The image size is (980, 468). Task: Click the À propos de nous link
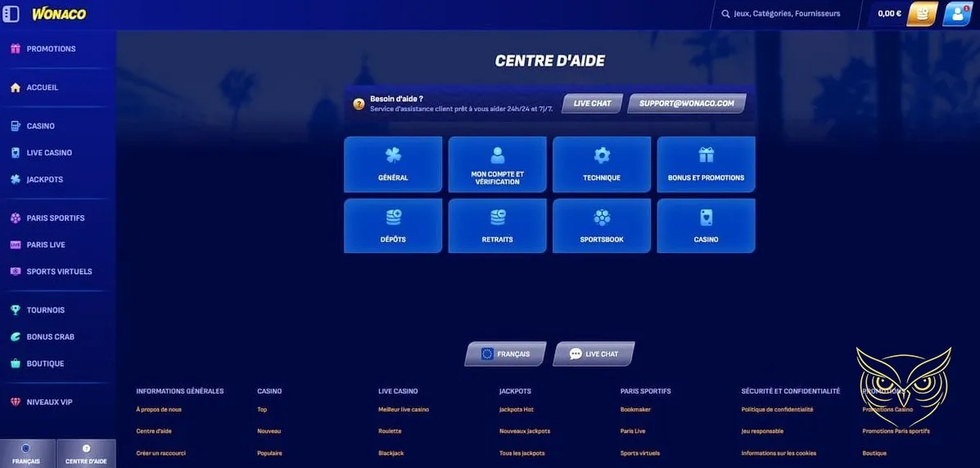point(159,410)
